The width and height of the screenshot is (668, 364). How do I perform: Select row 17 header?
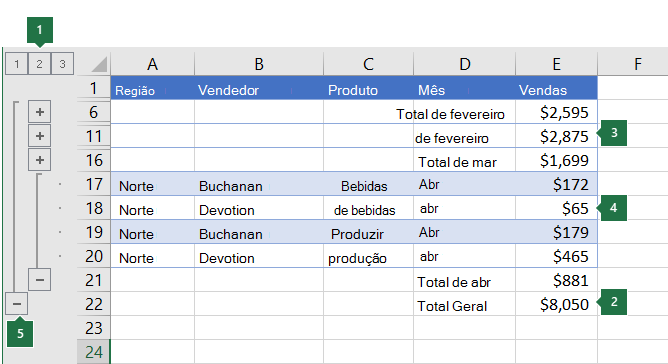[x=94, y=184]
